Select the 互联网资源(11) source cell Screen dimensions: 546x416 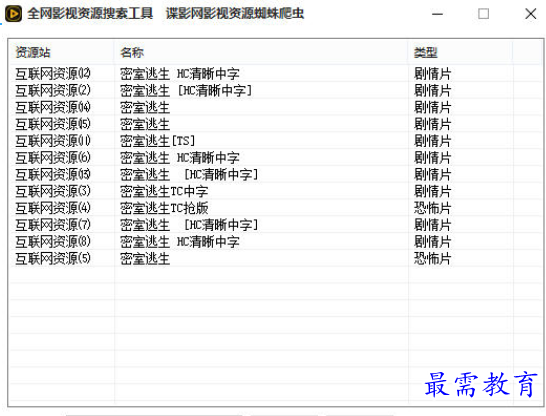(53, 141)
